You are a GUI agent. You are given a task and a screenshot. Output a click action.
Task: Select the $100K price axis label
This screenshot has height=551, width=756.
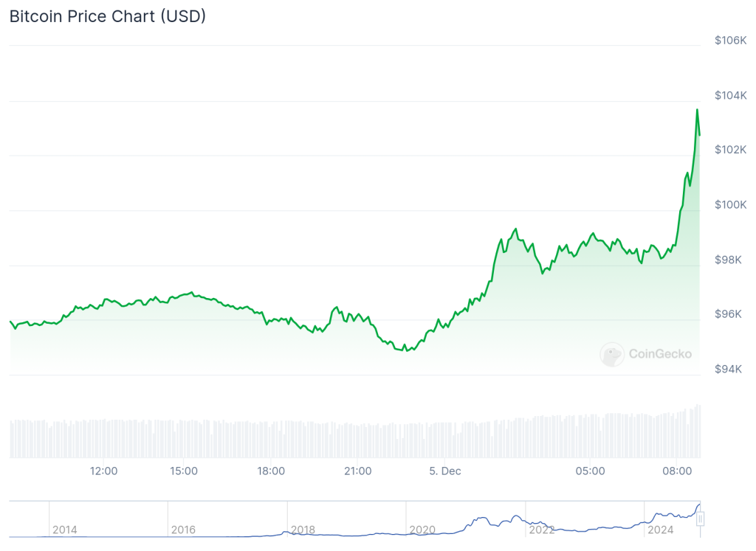click(731, 204)
